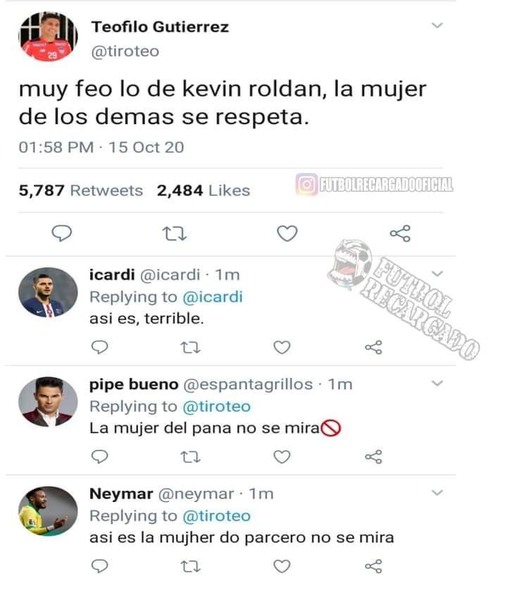Image resolution: width=507 pixels, height=600 pixels.
Task: Reply to Neymar's comment
Action: pos(100,566)
